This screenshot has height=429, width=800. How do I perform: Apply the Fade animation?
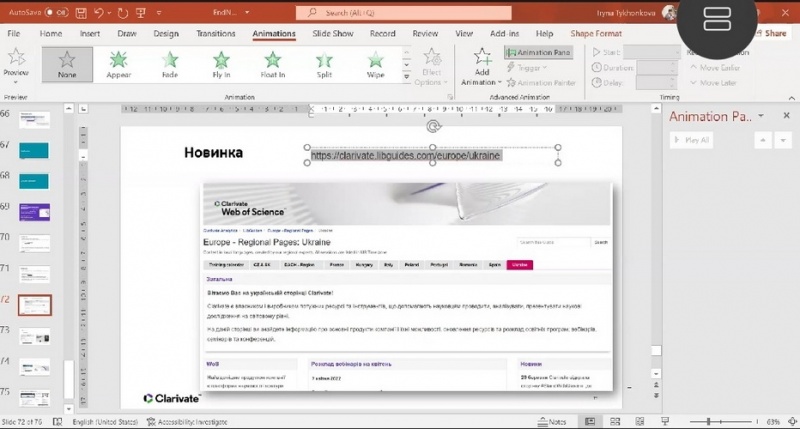tap(170, 65)
